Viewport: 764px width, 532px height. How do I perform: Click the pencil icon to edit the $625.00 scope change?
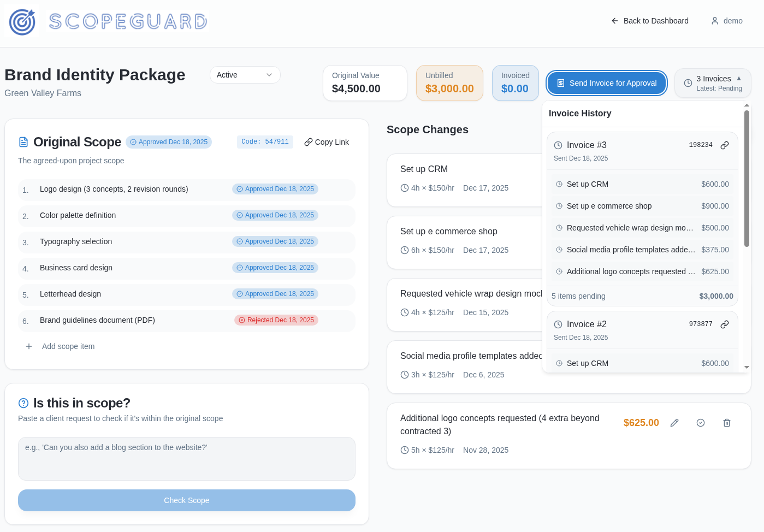click(x=674, y=422)
